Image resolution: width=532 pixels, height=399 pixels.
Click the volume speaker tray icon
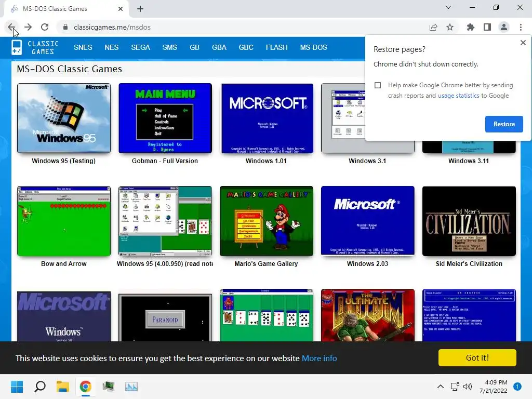tap(468, 387)
